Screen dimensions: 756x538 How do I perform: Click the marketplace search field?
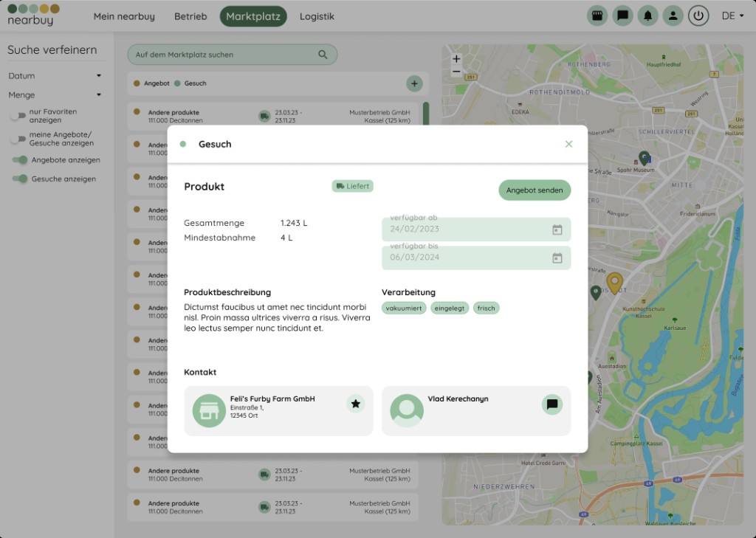pyautogui.click(x=233, y=55)
